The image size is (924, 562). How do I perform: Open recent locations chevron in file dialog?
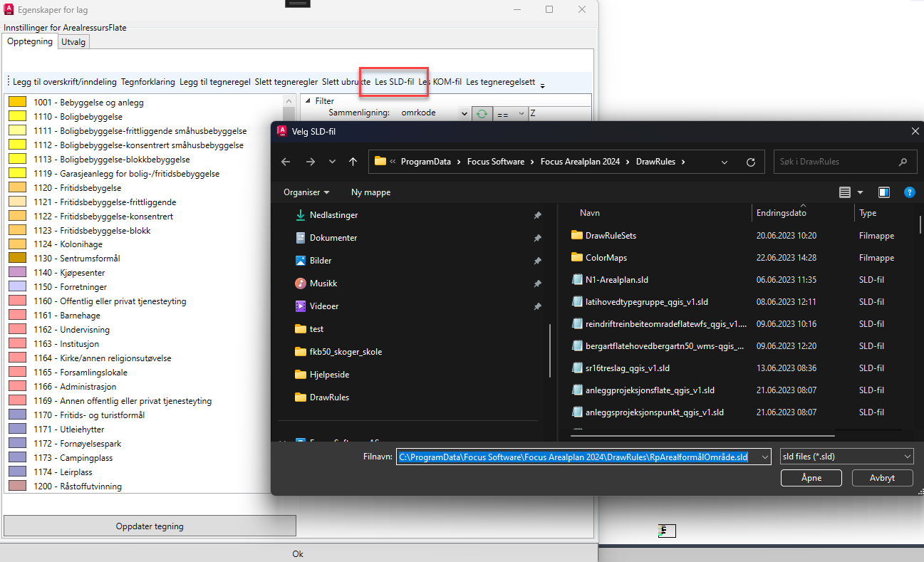(332, 162)
